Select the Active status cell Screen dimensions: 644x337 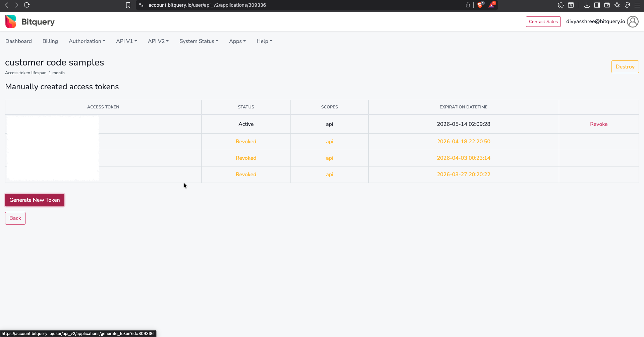pyautogui.click(x=246, y=124)
